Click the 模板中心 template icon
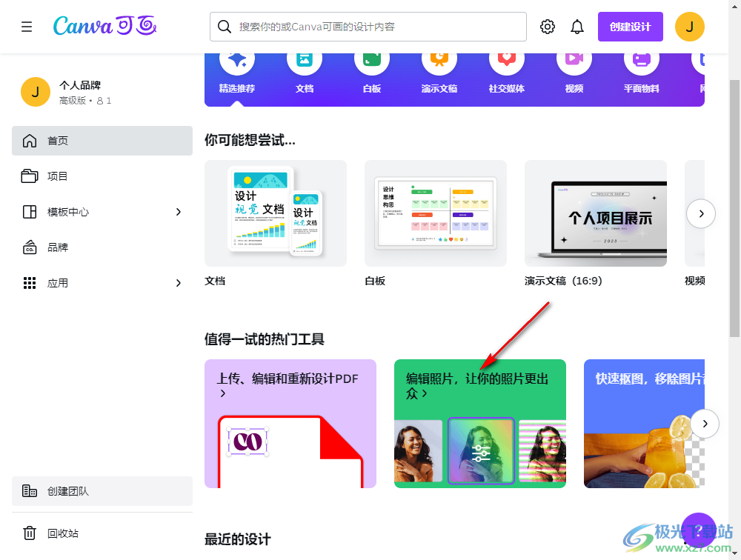This screenshot has width=741, height=560. click(30, 212)
